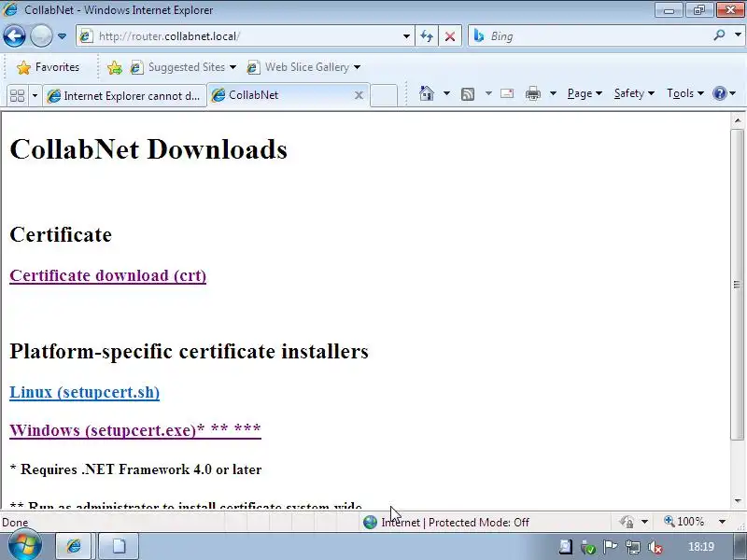Click the Internet Explorer taskbar button
Image resolution: width=747 pixels, height=560 pixels.
74,546
